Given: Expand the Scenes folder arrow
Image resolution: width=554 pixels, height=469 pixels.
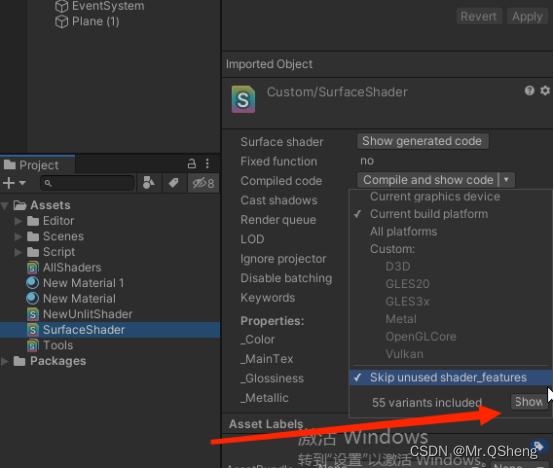Looking at the screenshot, I should 18,237.
